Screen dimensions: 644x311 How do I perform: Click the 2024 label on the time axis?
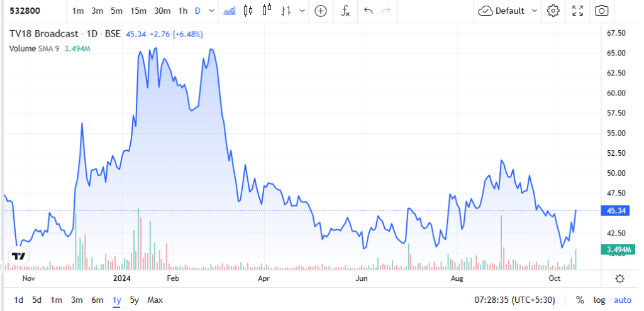pyautogui.click(x=121, y=278)
